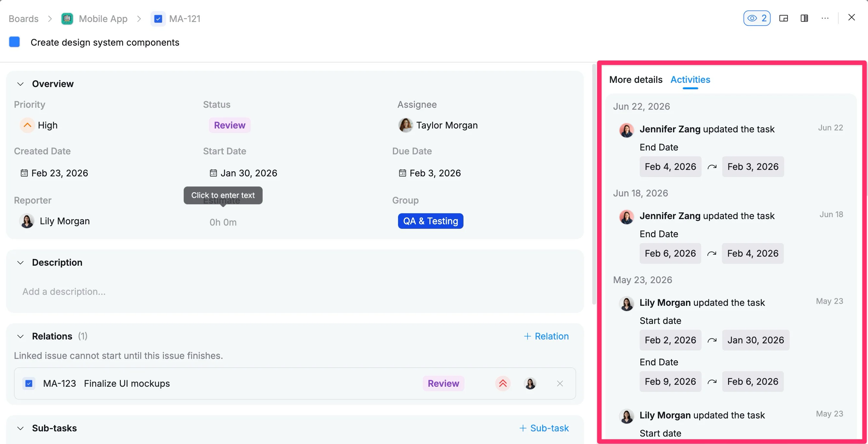Open the QA & Testing group selector
Screen dimensions: 868x444
coord(430,221)
